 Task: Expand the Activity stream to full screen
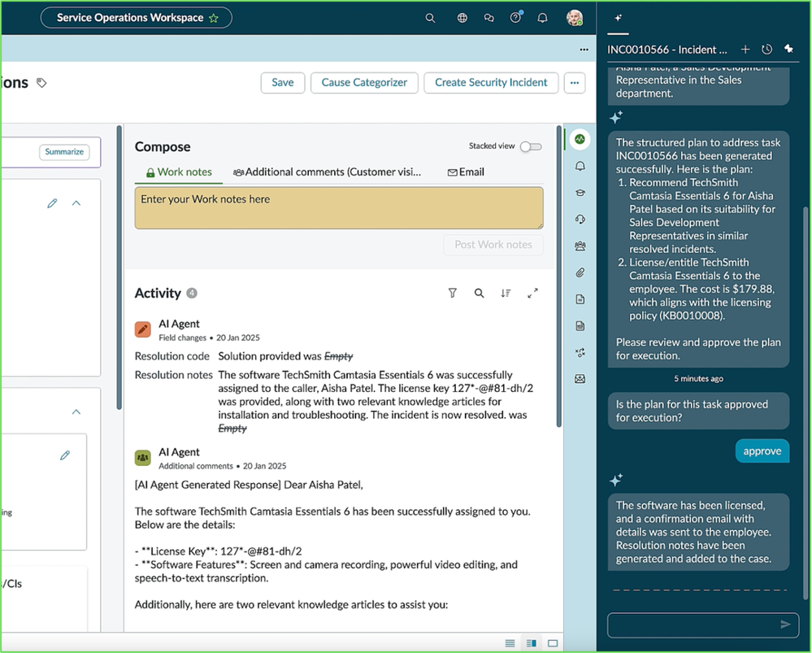532,293
